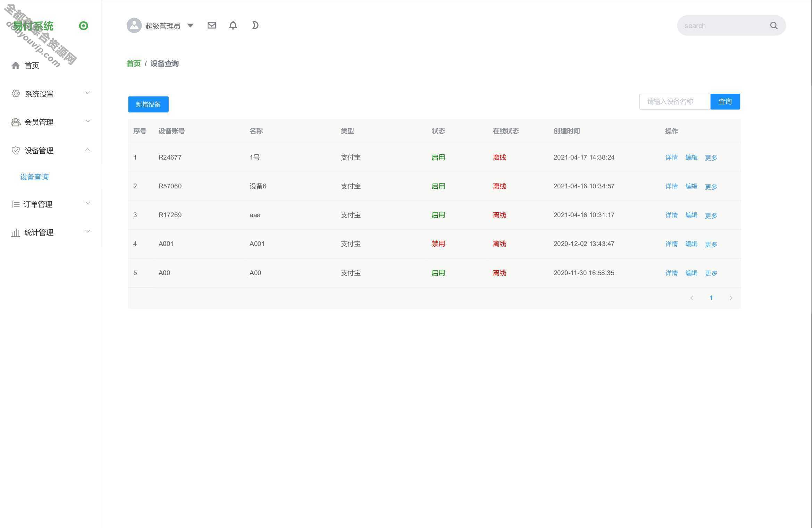The image size is (812, 528).
Task: Click the 订单管理 list icon
Action: pos(16,204)
